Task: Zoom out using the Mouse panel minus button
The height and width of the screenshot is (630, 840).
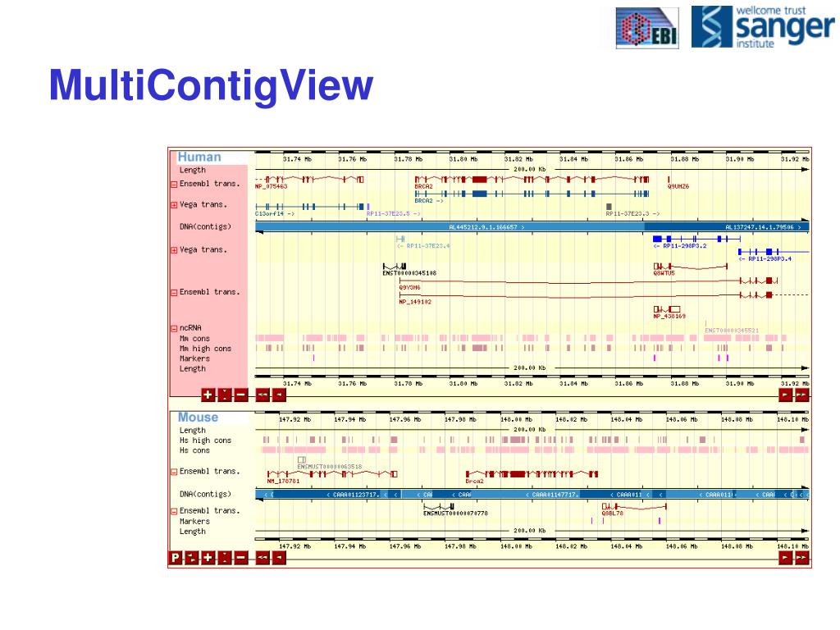Action: [241, 558]
